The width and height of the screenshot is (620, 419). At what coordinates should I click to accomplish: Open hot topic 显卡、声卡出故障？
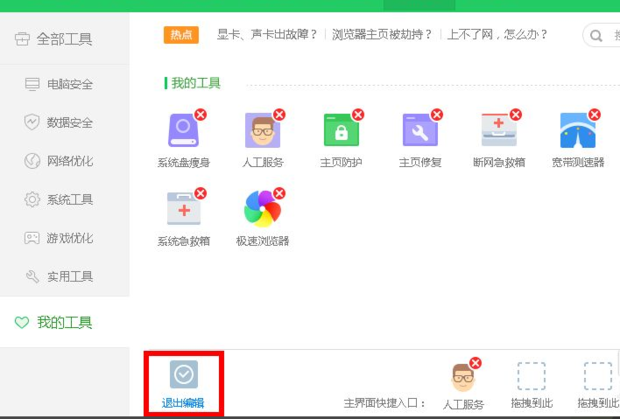267,35
